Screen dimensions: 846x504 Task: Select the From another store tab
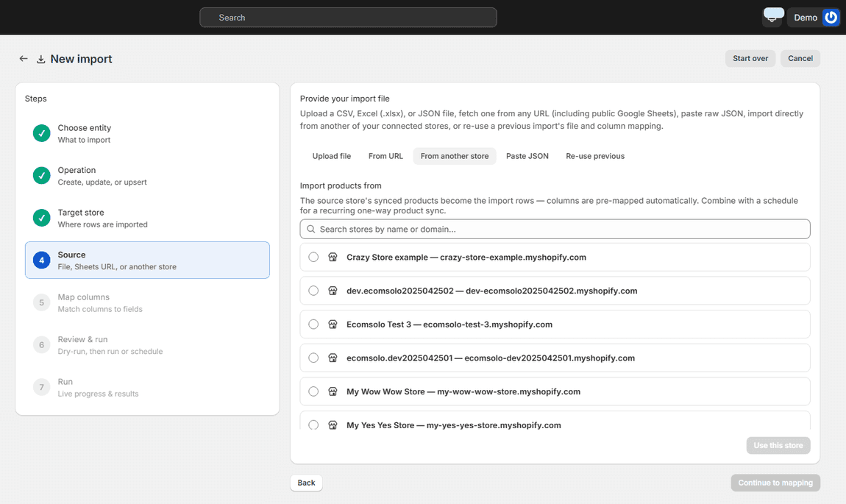(455, 156)
